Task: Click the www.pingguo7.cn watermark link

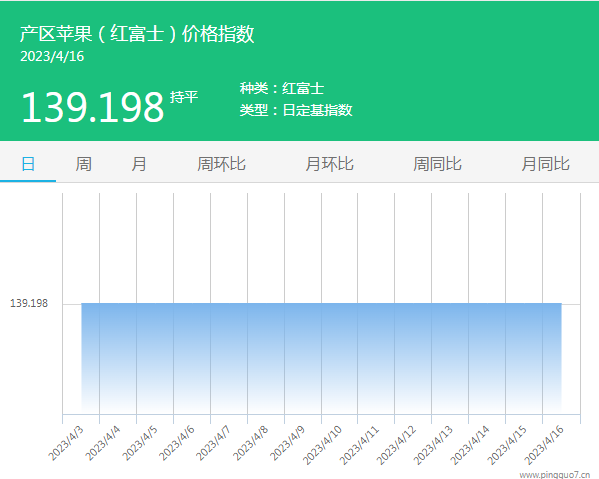Action: point(555,475)
